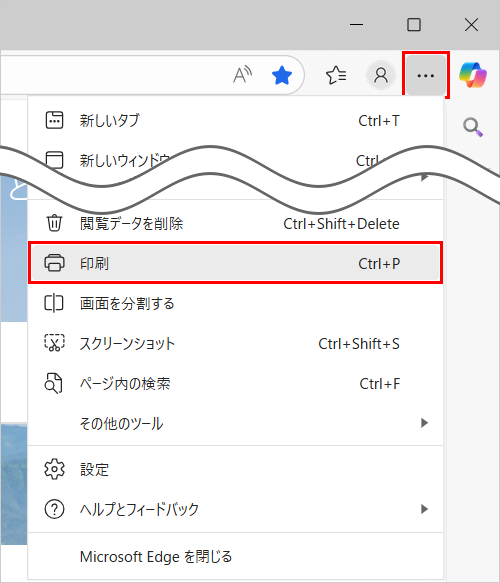
Task: Select 新しいタブ menu item
Action: 235,120
